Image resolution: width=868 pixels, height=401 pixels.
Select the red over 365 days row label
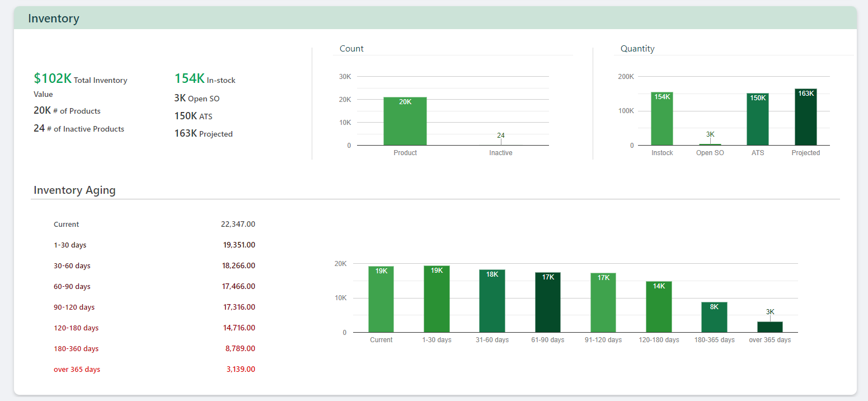pos(77,369)
